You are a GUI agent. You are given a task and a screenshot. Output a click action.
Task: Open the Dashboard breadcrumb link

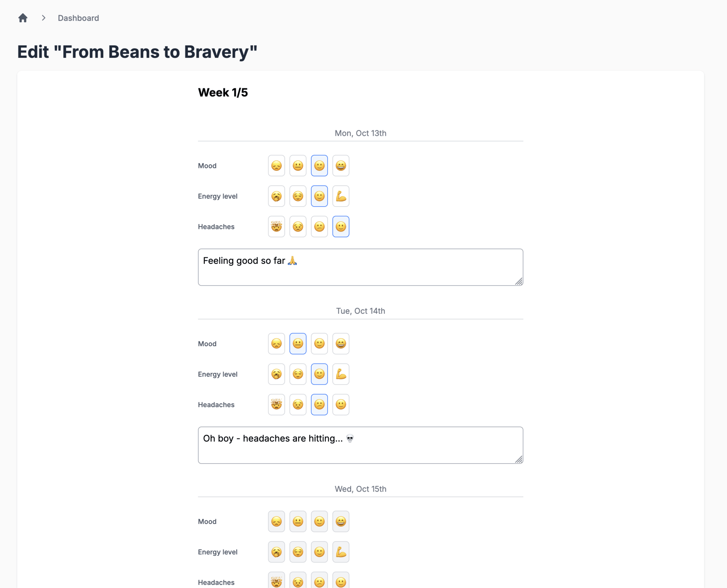coord(78,18)
